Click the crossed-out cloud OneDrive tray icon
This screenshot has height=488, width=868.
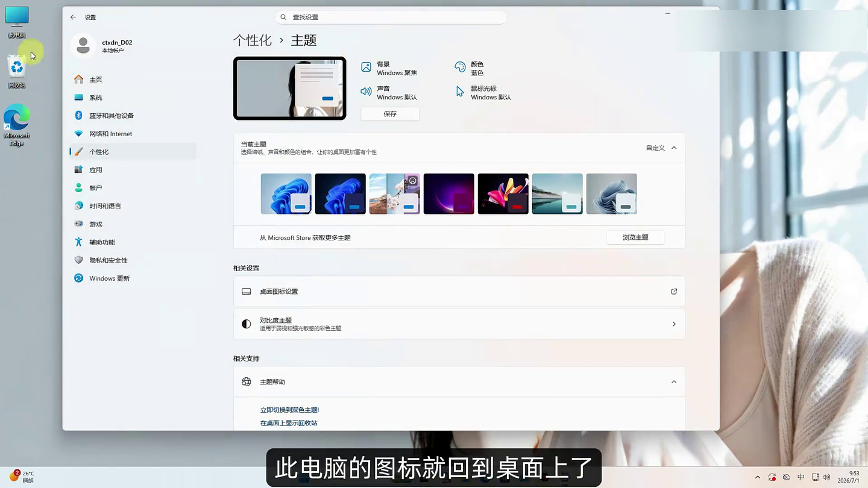tap(787, 477)
